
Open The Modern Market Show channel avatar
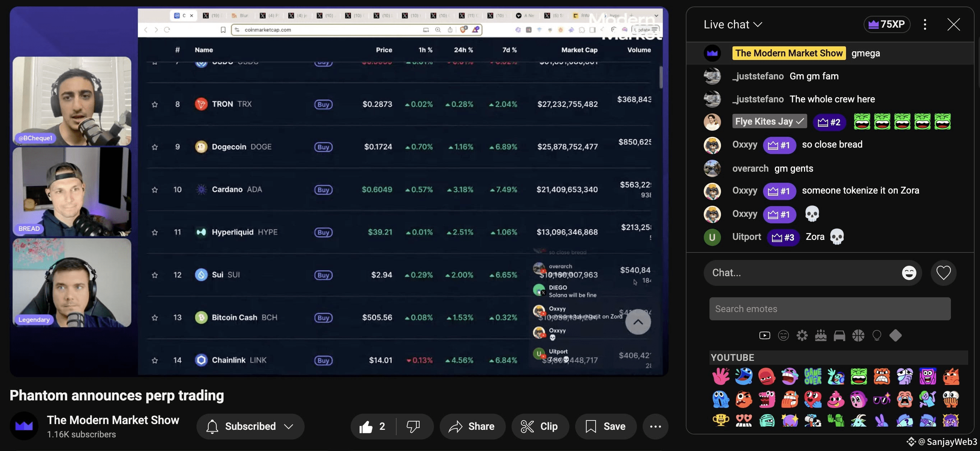point(24,426)
